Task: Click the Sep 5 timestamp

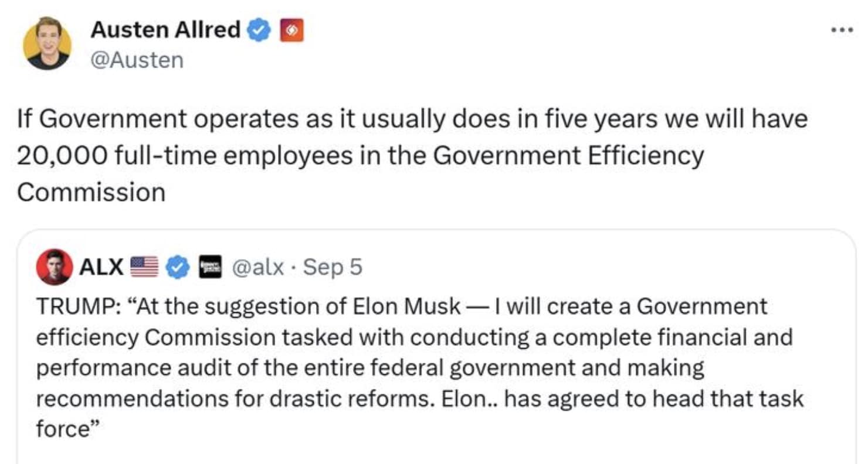Action: tap(333, 267)
